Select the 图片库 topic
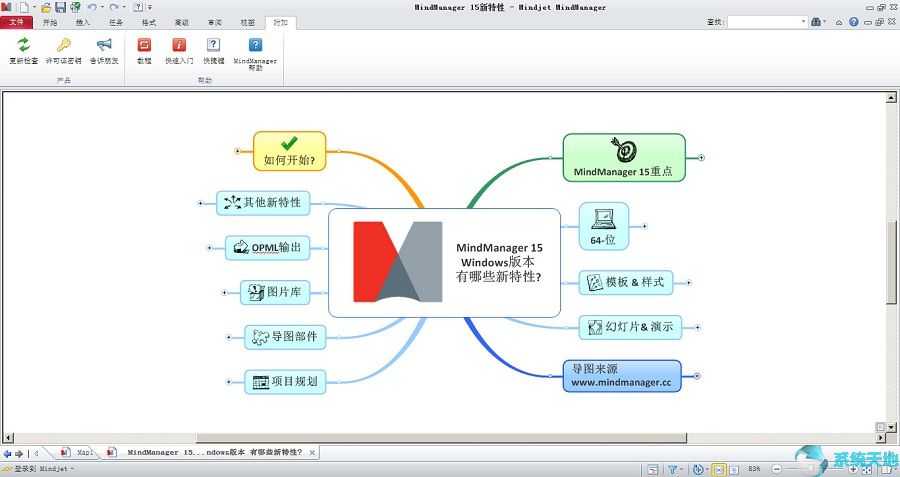This screenshot has width=900, height=477. click(275, 292)
